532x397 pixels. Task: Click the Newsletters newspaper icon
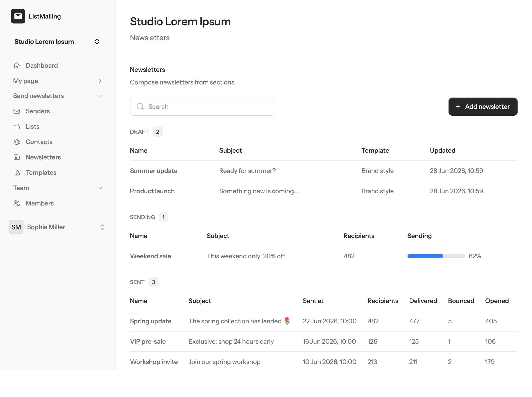[x=16, y=157]
